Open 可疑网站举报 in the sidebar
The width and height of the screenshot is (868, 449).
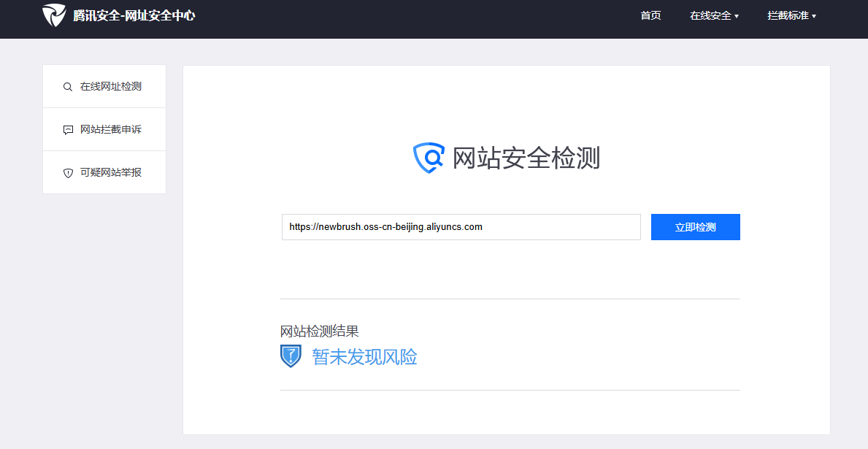(x=104, y=173)
